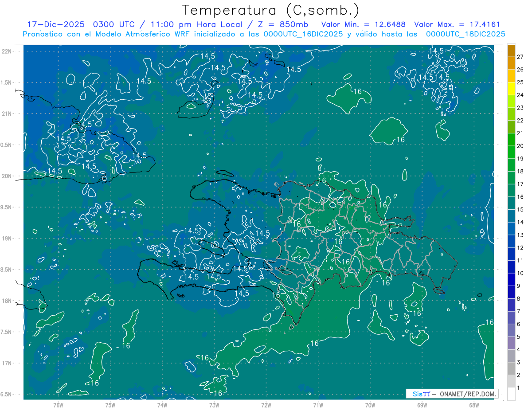Click the "76W" longitude label
This screenshot has height=411, width=532.
[x=58, y=405]
